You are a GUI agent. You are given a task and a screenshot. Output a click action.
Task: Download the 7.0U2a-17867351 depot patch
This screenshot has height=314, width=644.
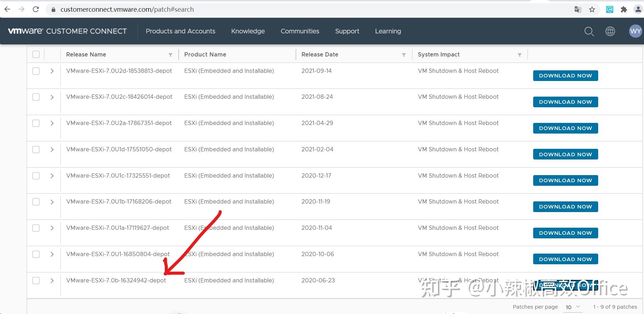(565, 128)
